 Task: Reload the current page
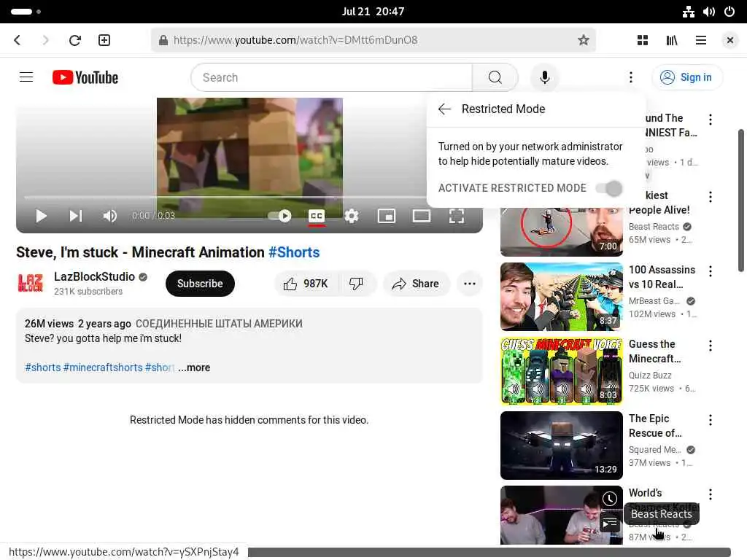75,40
